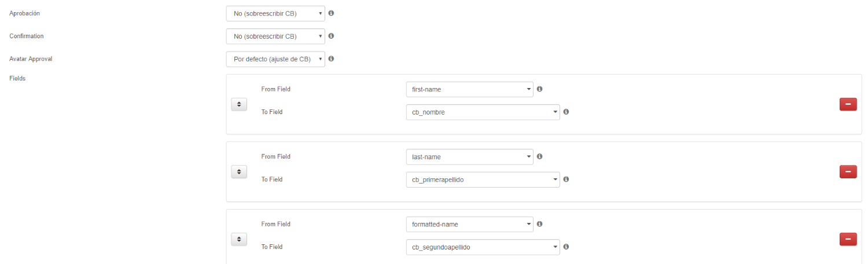Open the cb_primerapellido To Field select

click(x=483, y=179)
